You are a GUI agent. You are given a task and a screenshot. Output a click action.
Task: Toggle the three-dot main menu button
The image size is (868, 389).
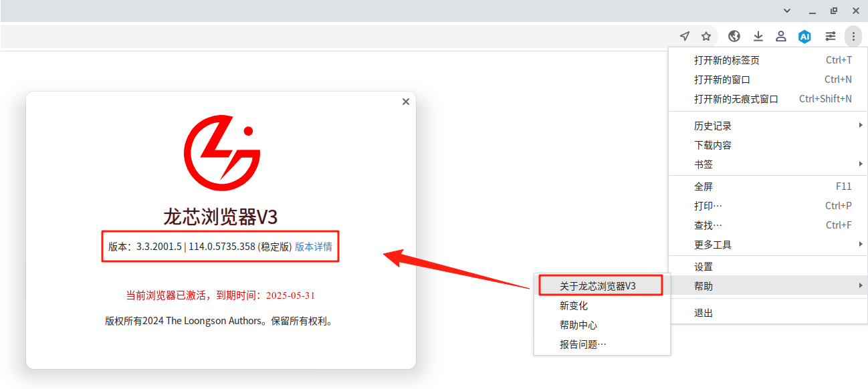click(x=853, y=36)
